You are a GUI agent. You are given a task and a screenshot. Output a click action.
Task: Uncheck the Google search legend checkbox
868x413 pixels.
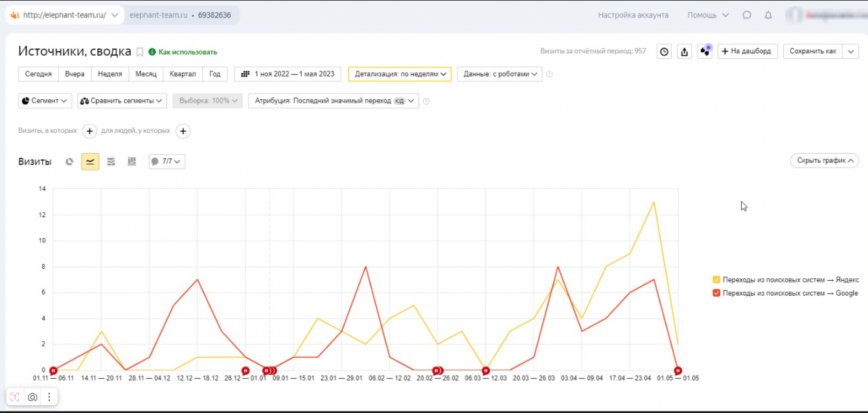click(x=716, y=293)
